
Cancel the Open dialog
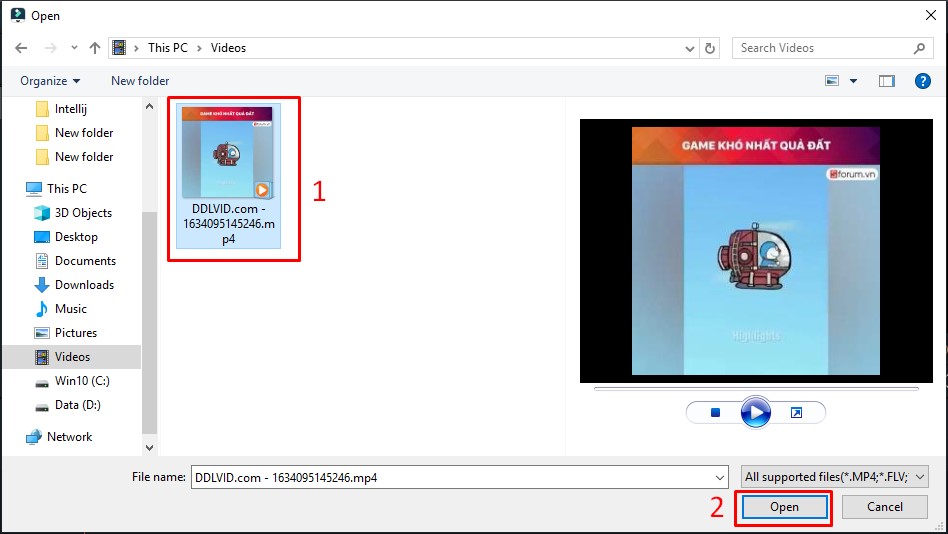884,507
